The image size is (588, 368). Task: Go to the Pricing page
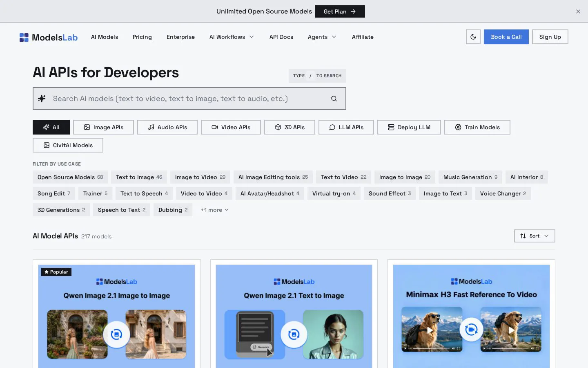click(142, 37)
